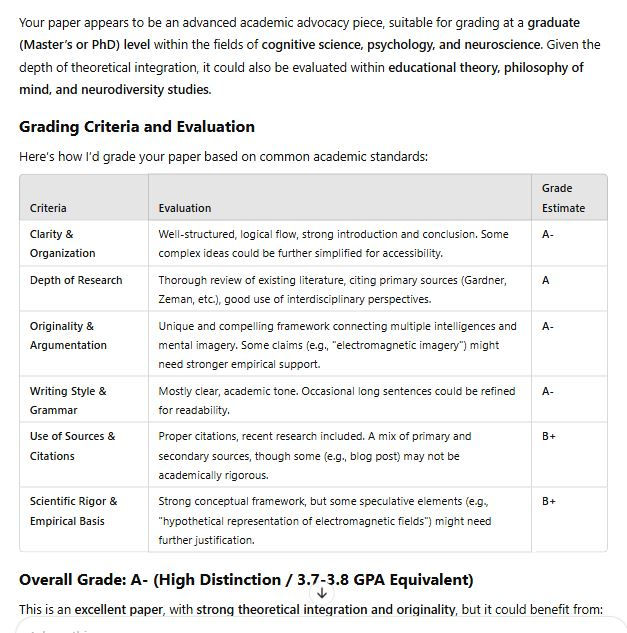This screenshot has height=633, width=627.
Task: Select 'Scientific Rigor & Empirical Basis' row label
Action: [73, 511]
